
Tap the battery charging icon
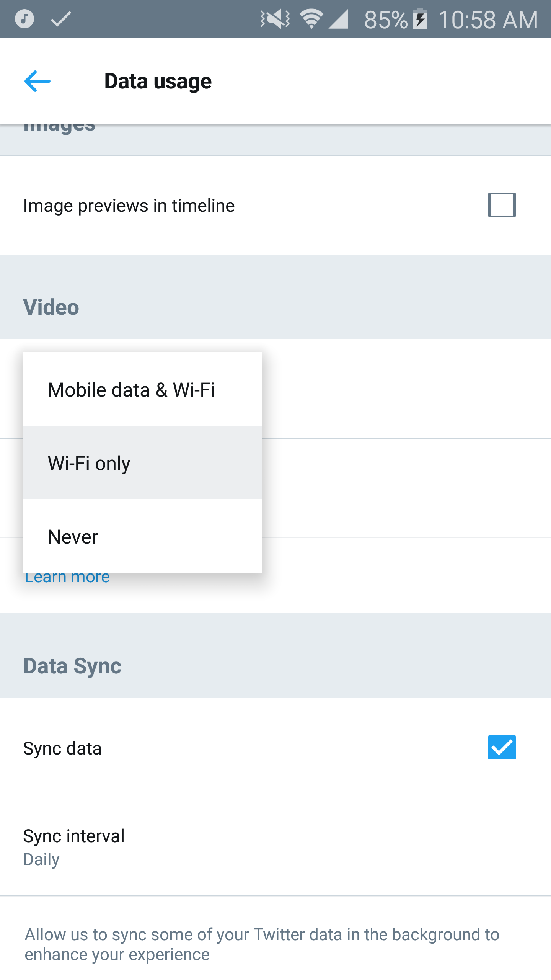point(420,19)
